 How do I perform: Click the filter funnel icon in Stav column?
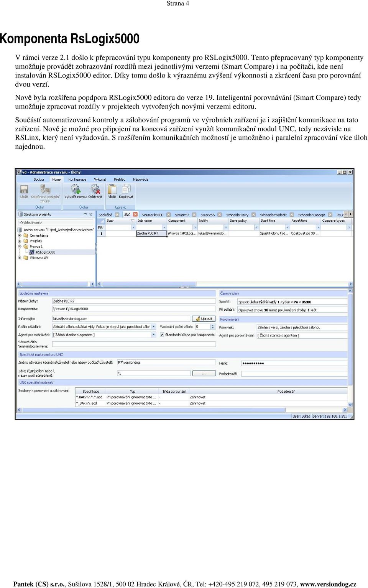[133, 221]
